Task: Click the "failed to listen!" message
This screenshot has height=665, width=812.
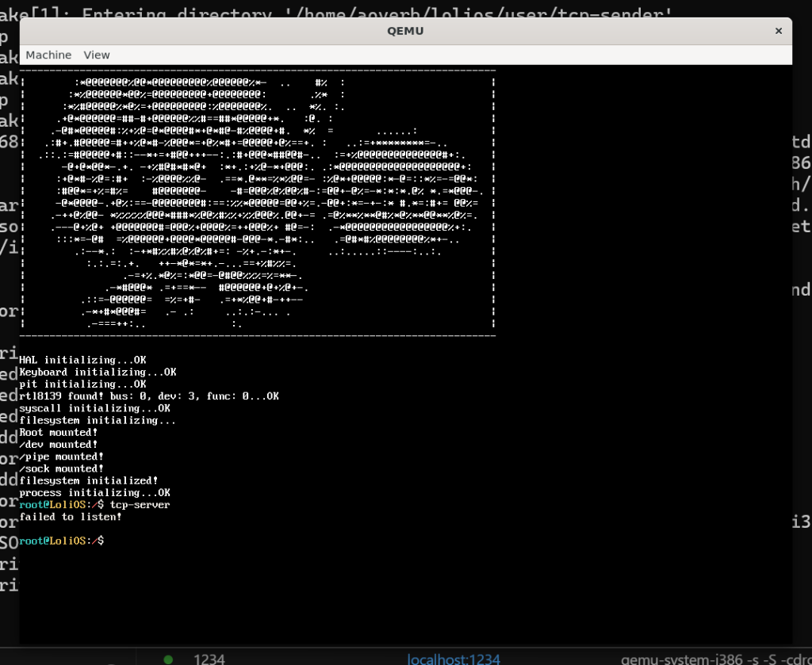Action: [71, 517]
